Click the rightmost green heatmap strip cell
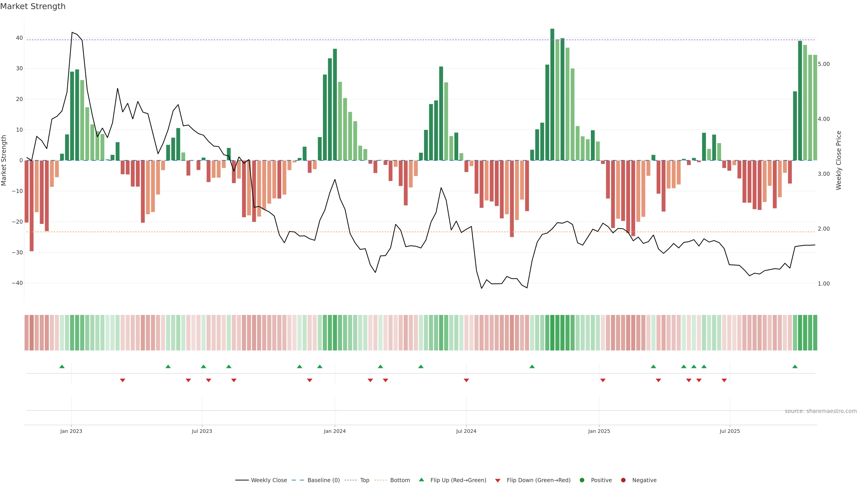Image resolution: width=868 pixels, height=488 pixels. (815, 333)
